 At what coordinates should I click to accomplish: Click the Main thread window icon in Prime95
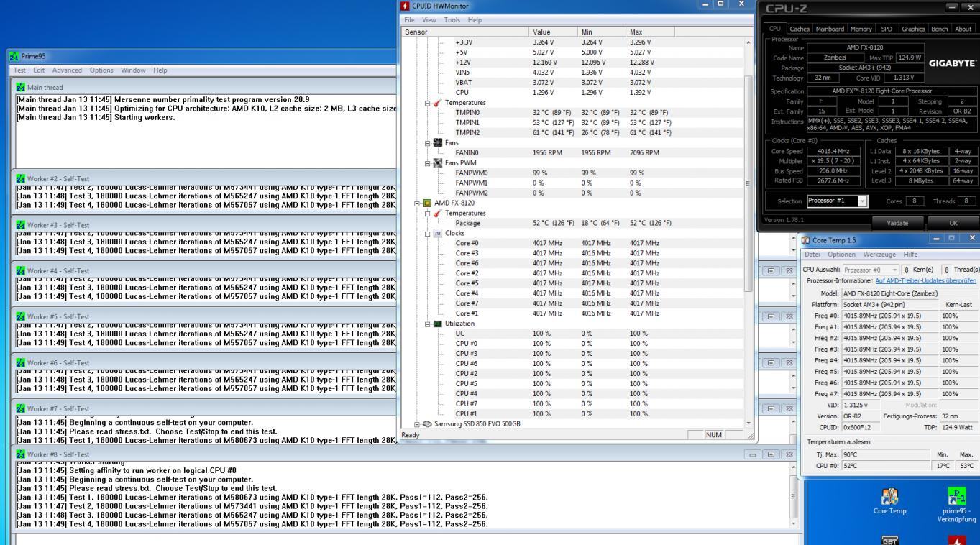(20, 87)
